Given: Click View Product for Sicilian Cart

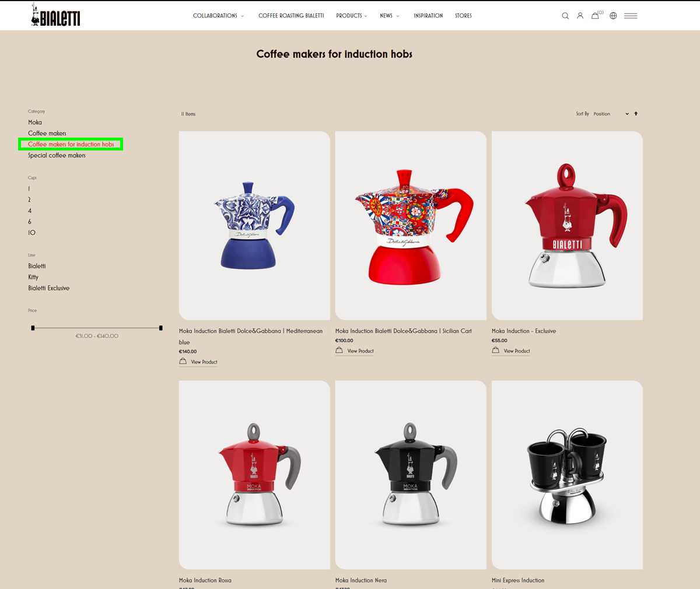Looking at the screenshot, I should (360, 351).
